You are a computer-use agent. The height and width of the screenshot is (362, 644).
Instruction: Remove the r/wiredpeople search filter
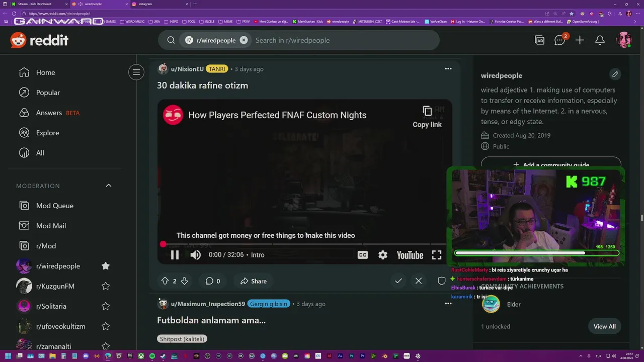click(244, 40)
